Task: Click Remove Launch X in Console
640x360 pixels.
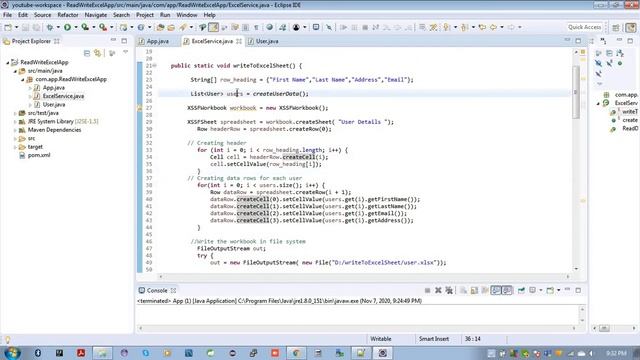Action: coord(438,290)
